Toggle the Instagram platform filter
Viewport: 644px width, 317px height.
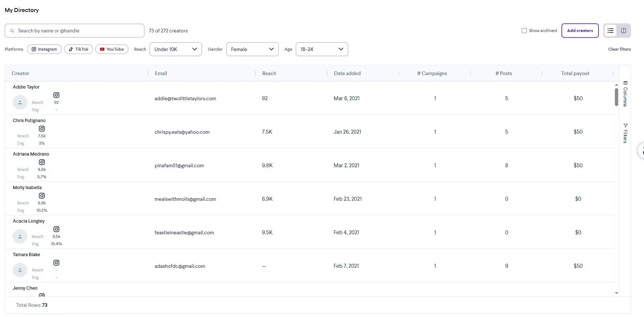44,49
